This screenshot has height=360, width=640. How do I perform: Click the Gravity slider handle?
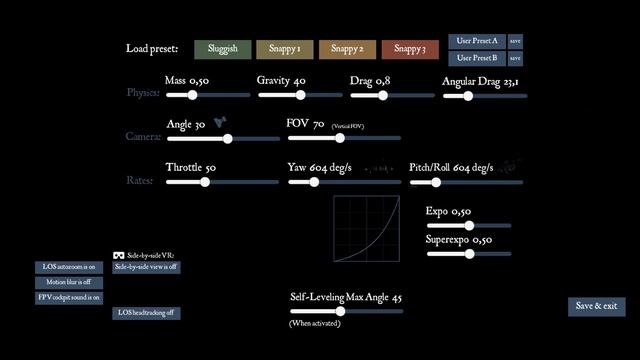pos(300,95)
